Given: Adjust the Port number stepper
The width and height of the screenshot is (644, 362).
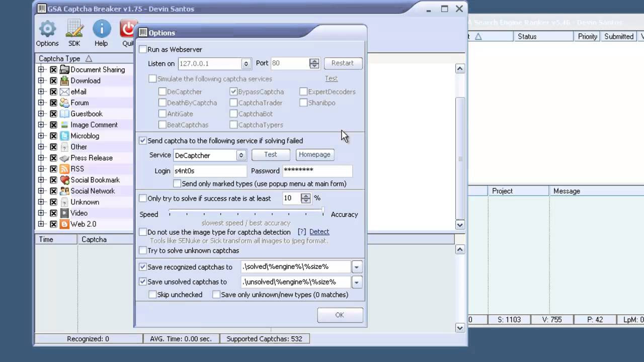Looking at the screenshot, I should (x=314, y=63).
